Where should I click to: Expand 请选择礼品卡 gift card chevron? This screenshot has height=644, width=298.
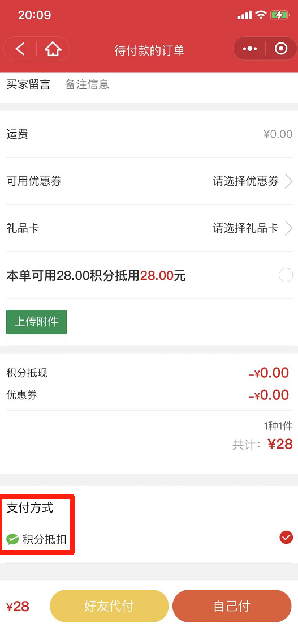(288, 228)
